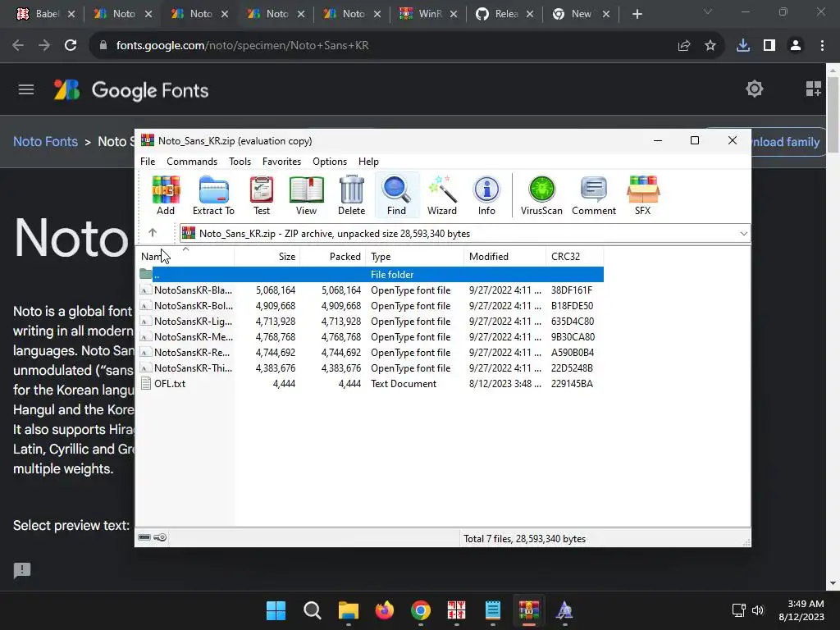Sort by the Modified column header

[504, 257]
